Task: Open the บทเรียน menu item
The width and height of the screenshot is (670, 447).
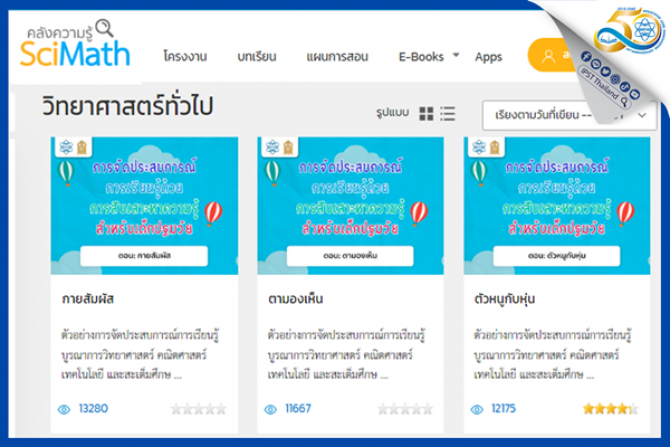Action: coord(257,56)
